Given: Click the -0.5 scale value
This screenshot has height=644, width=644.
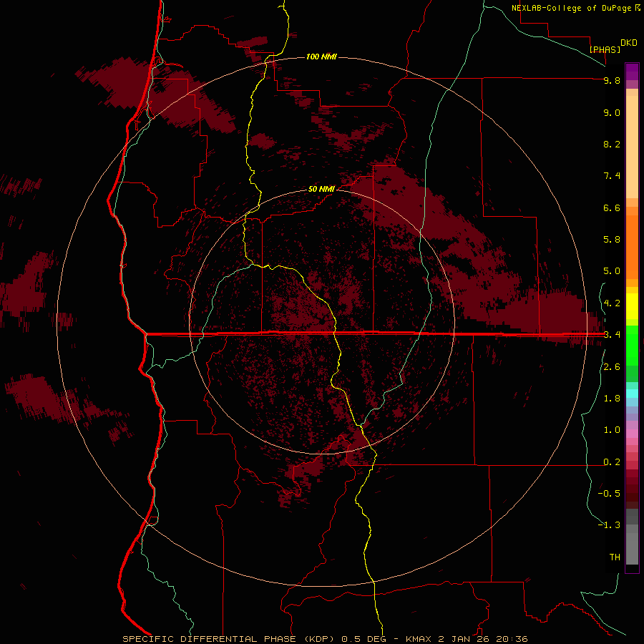Looking at the screenshot, I should click(609, 494).
